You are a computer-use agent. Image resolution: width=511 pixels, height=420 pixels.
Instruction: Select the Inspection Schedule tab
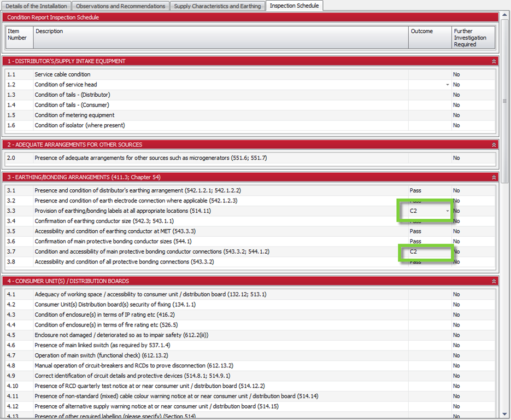tap(294, 6)
